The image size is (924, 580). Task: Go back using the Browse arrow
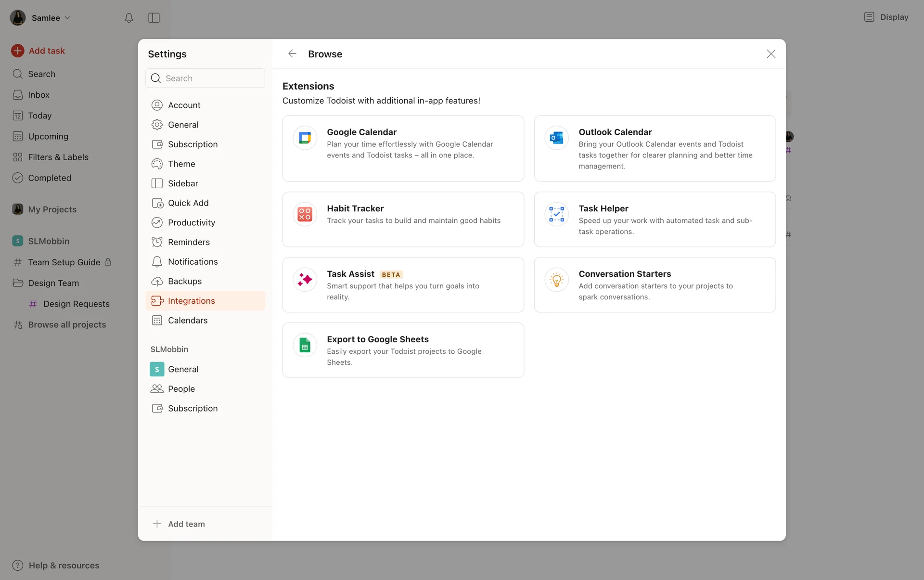pyautogui.click(x=292, y=54)
